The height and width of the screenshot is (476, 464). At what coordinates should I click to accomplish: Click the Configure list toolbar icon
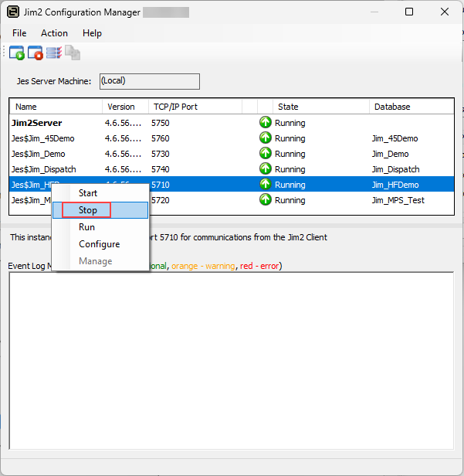pyautogui.click(x=54, y=53)
